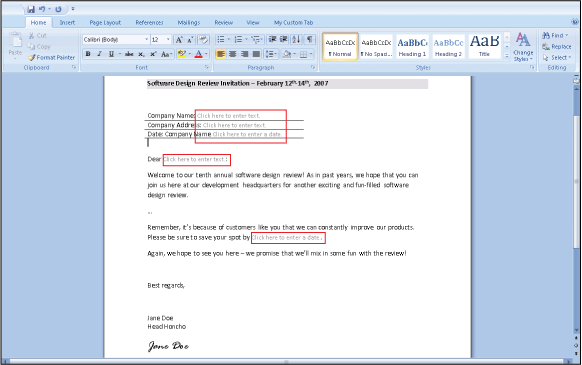Apply the No Spacing style
Image resolution: width=582 pixels, height=365 pixels.
tap(376, 46)
